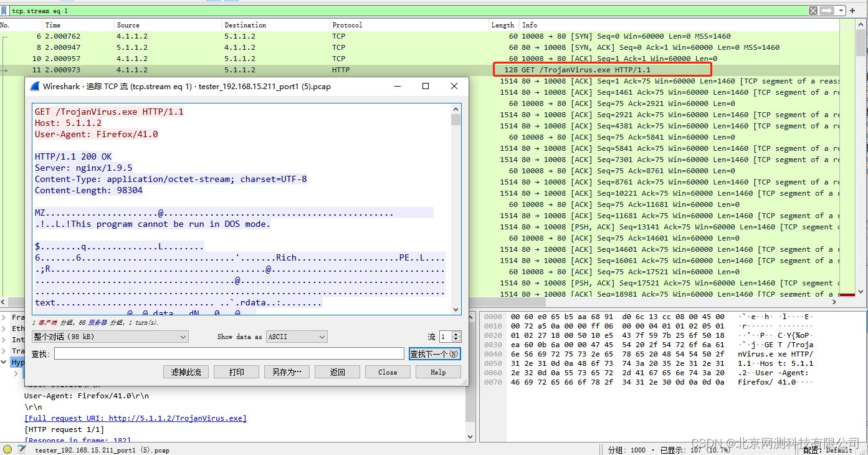Open the Show data as ASCII dropdown
Image resolution: width=868 pixels, height=455 pixels.
click(x=297, y=337)
